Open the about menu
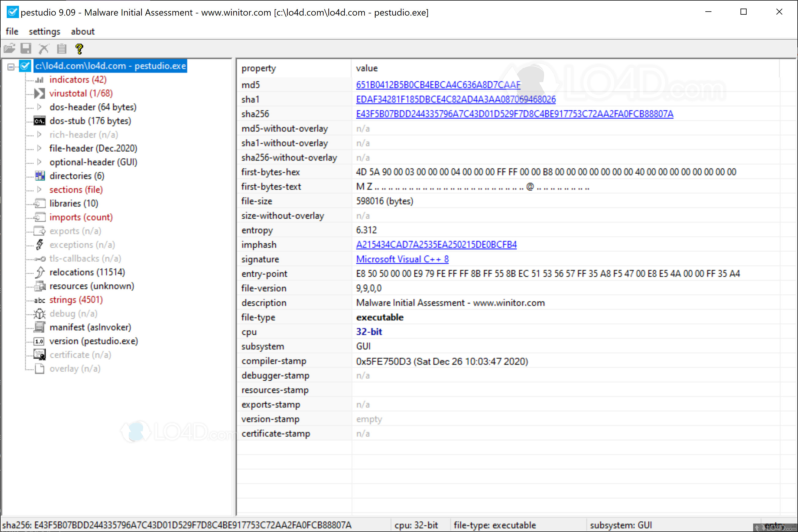 tap(83, 31)
